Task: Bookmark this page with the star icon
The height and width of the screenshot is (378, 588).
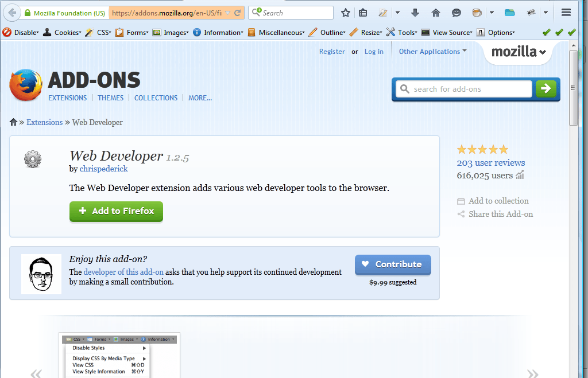Action: [345, 13]
